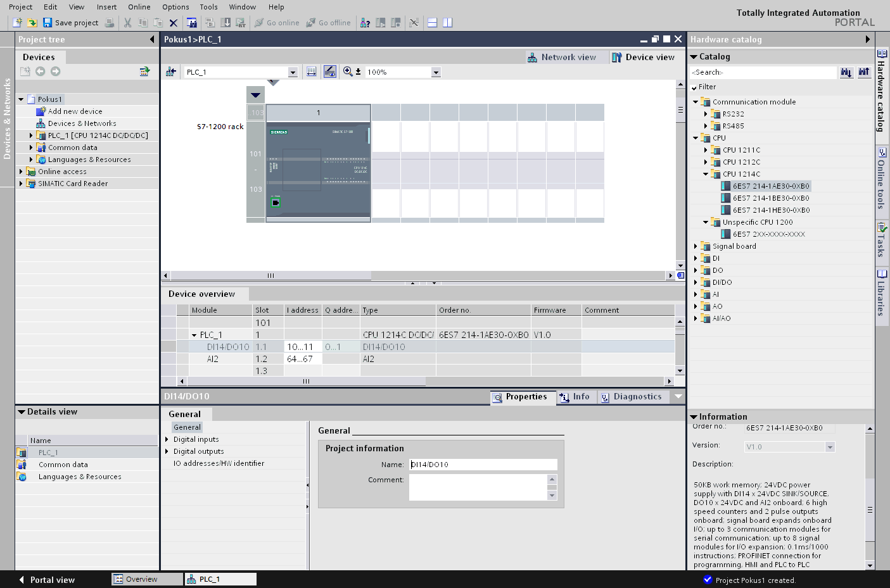Select Devices & Networks tree item
890x588 pixels.
[x=82, y=123]
